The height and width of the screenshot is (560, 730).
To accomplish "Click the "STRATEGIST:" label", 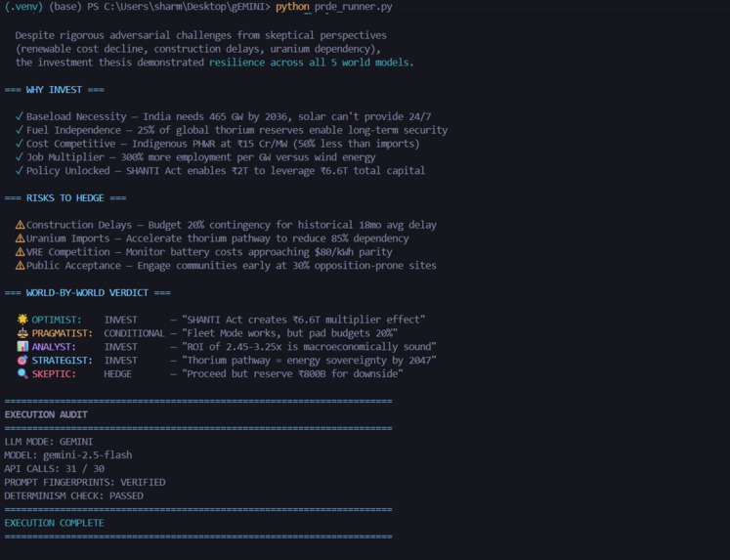I will click(62, 361).
